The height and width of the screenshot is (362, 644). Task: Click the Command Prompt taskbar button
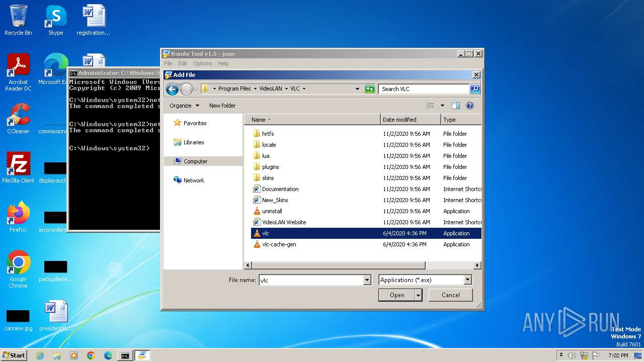point(125,355)
